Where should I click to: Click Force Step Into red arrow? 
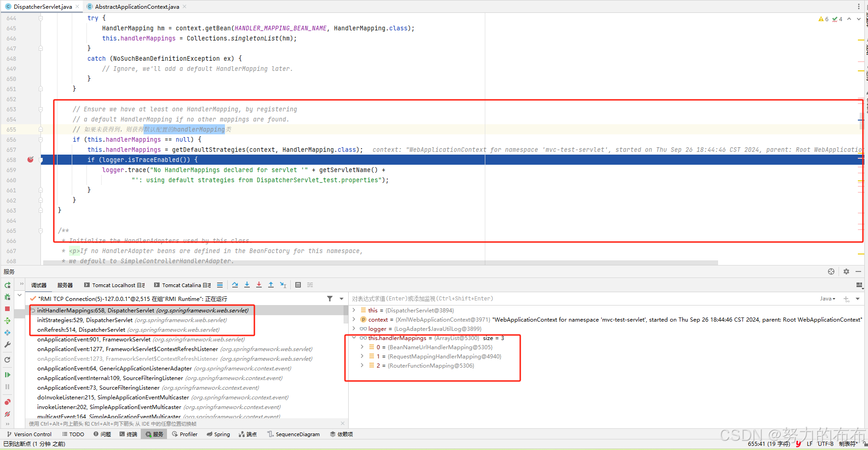tap(259, 285)
